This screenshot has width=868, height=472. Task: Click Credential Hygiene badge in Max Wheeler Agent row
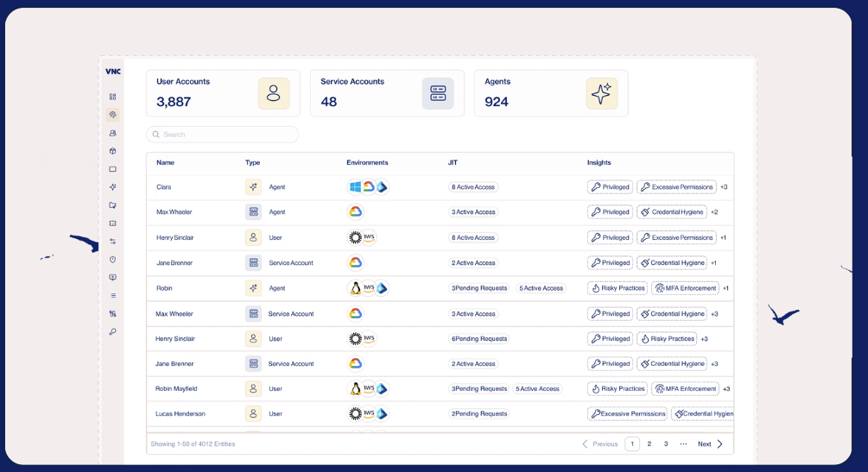click(672, 212)
